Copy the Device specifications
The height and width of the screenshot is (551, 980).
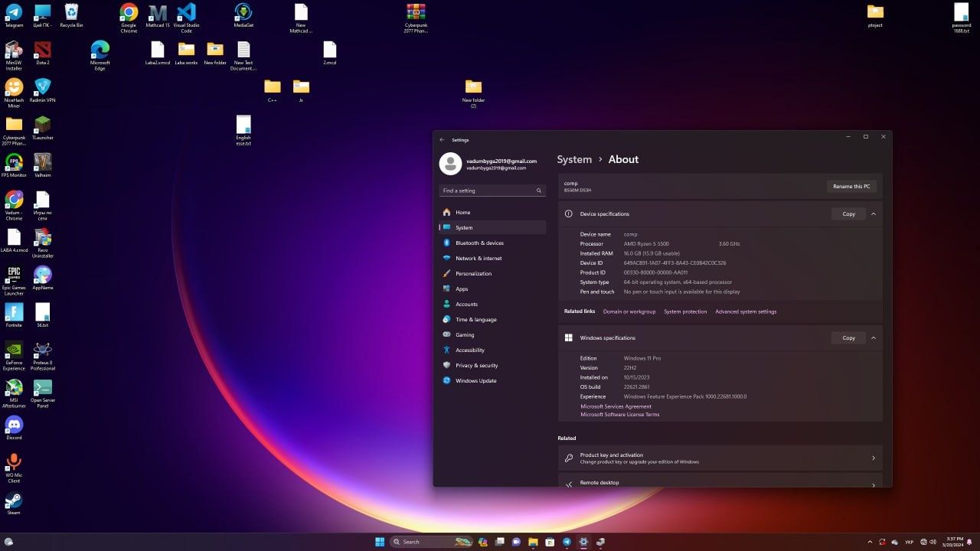(848, 214)
